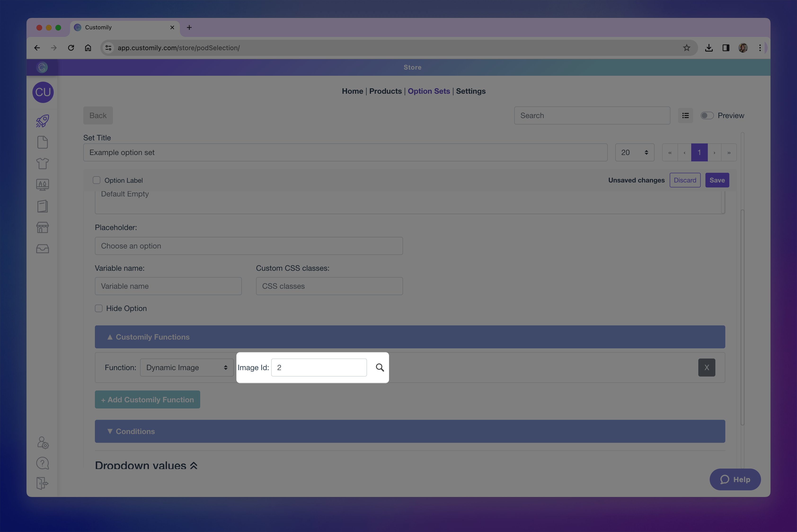Open the t-shirt products sidebar icon
Screen dimensions: 797x532
click(x=42, y=164)
